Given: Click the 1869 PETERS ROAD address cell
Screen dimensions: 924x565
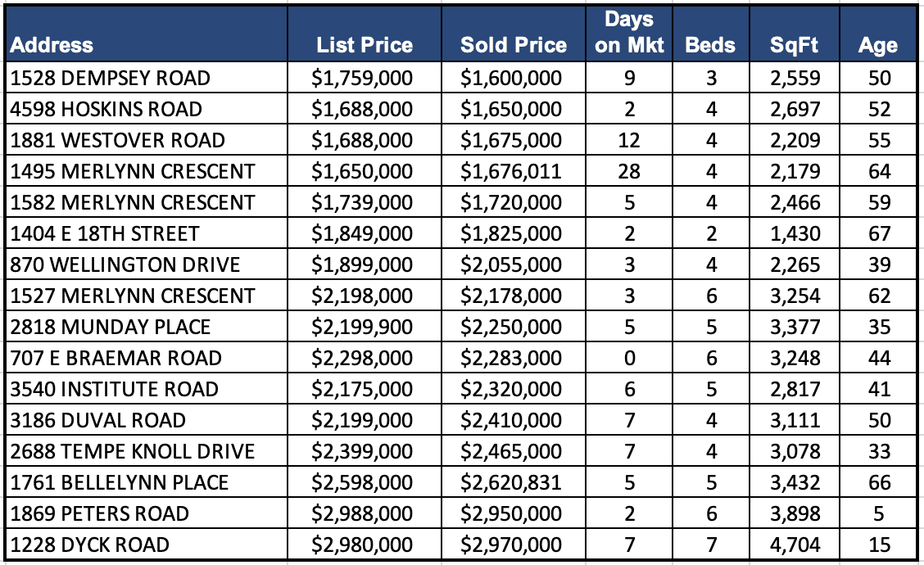Looking at the screenshot, I should [x=100, y=514].
